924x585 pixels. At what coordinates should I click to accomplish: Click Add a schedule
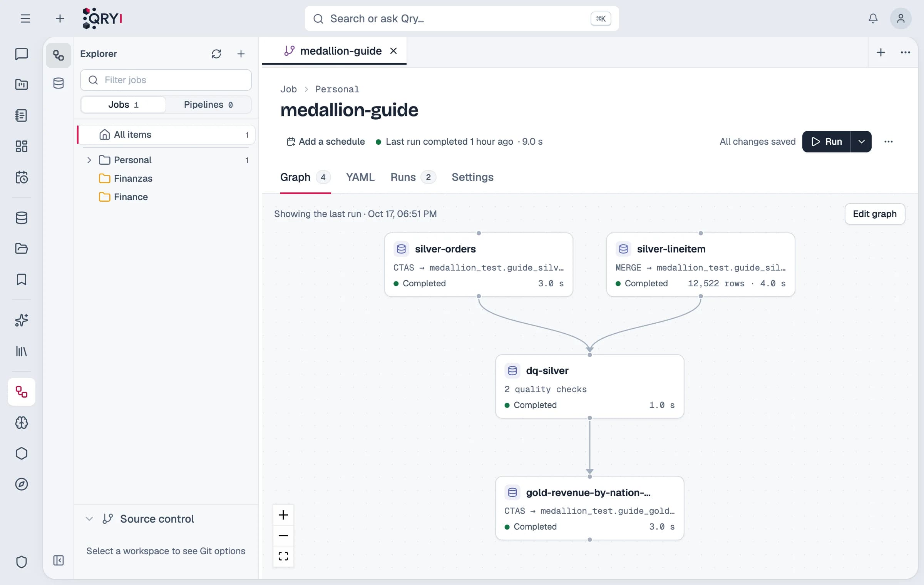326,142
